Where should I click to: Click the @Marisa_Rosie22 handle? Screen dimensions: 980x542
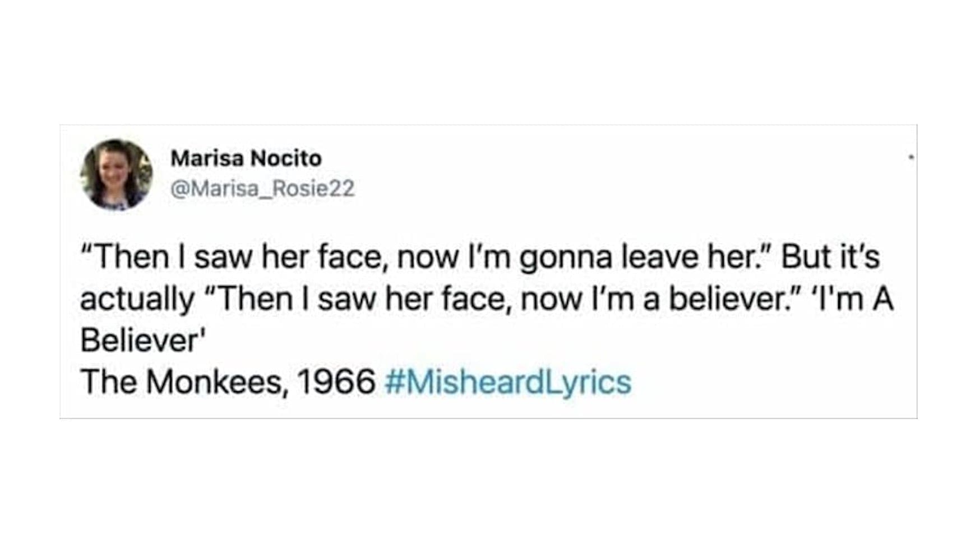tap(262, 189)
